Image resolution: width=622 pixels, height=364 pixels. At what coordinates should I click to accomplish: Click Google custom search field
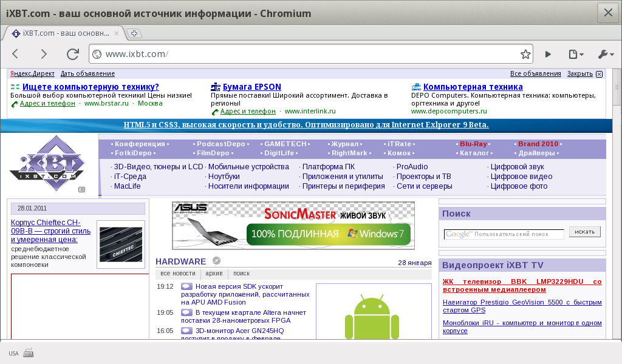[x=504, y=234]
